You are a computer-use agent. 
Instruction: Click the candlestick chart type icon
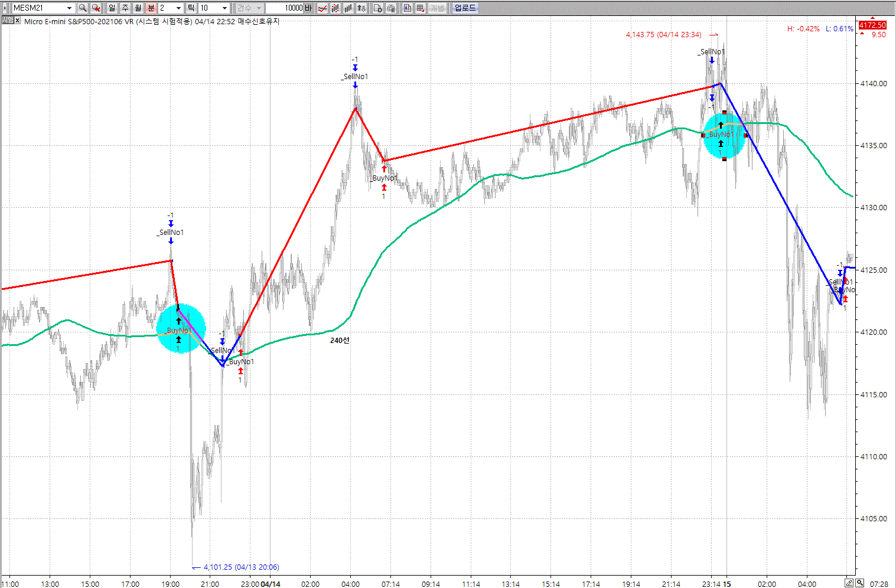(335, 8)
